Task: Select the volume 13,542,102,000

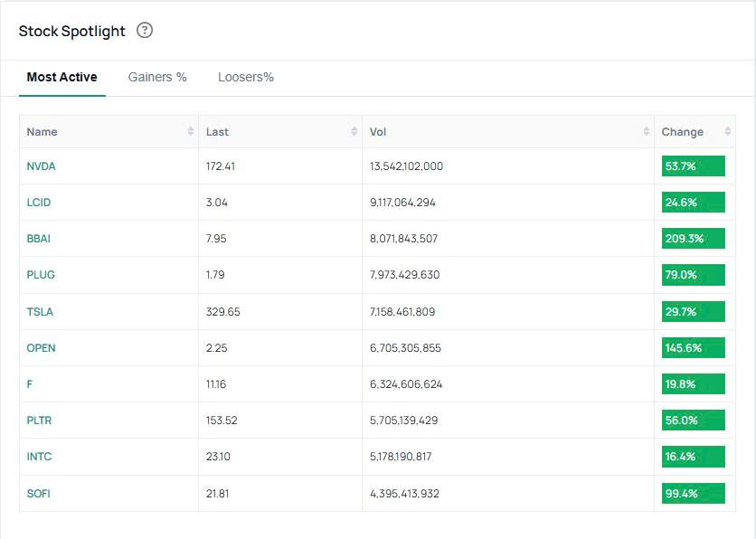Action: point(406,166)
